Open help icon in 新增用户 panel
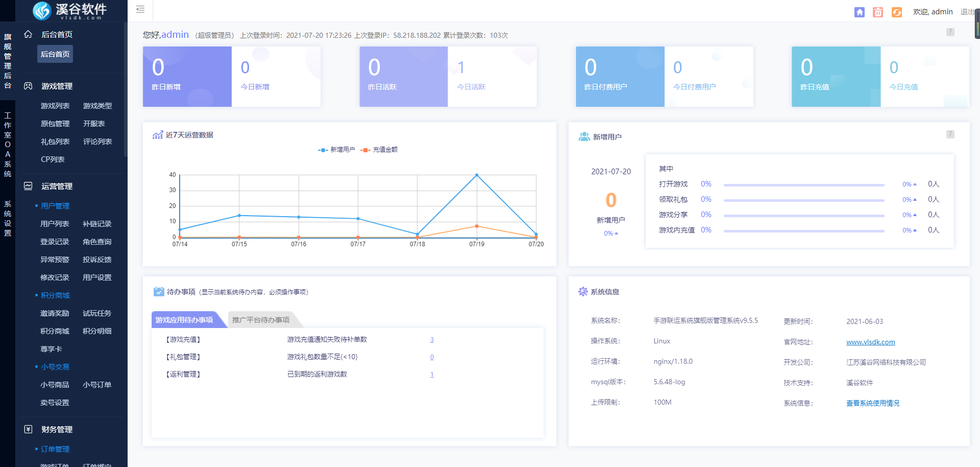The width and height of the screenshot is (980, 467). pyautogui.click(x=950, y=134)
